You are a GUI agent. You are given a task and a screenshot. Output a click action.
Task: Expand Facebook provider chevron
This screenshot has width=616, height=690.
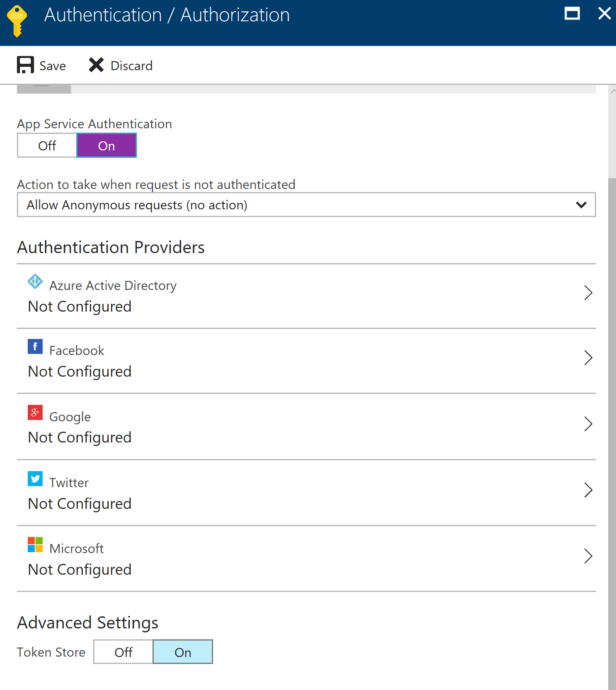point(588,358)
